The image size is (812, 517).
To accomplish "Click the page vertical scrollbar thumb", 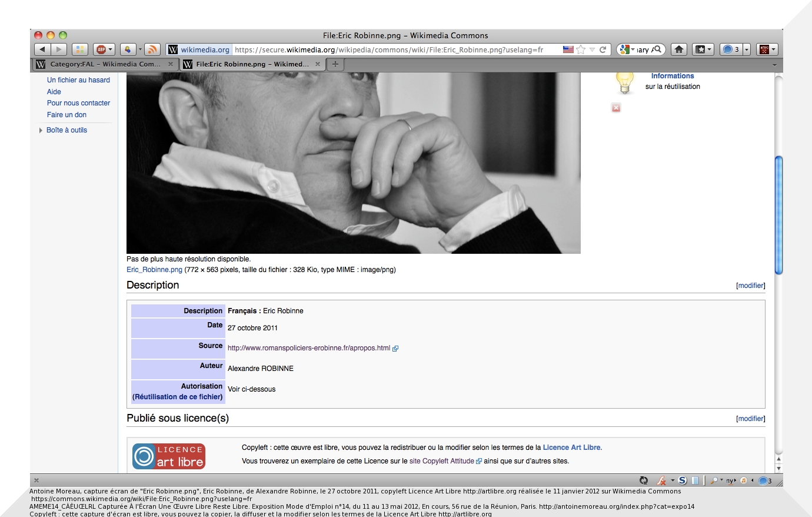I will click(778, 215).
